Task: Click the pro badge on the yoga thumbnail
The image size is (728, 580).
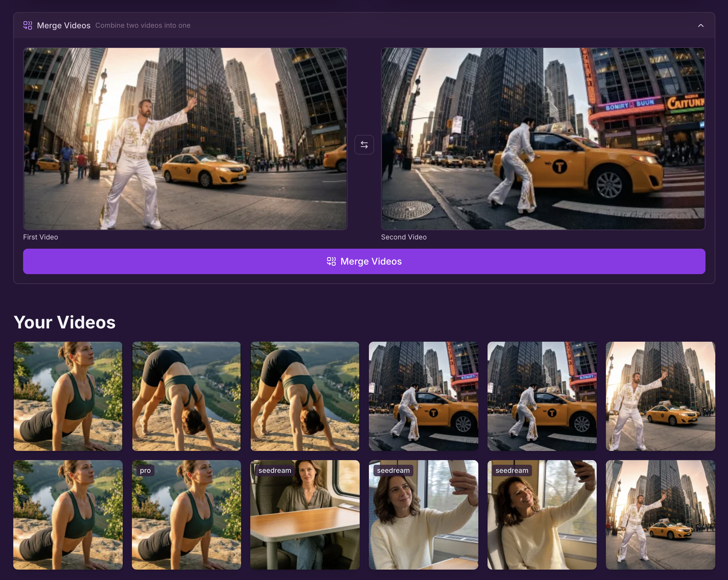Action: (x=145, y=470)
